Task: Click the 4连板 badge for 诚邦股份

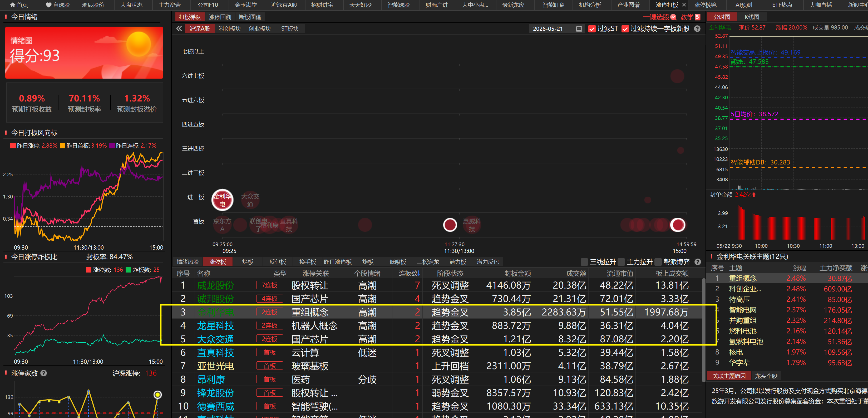Action: [x=269, y=299]
